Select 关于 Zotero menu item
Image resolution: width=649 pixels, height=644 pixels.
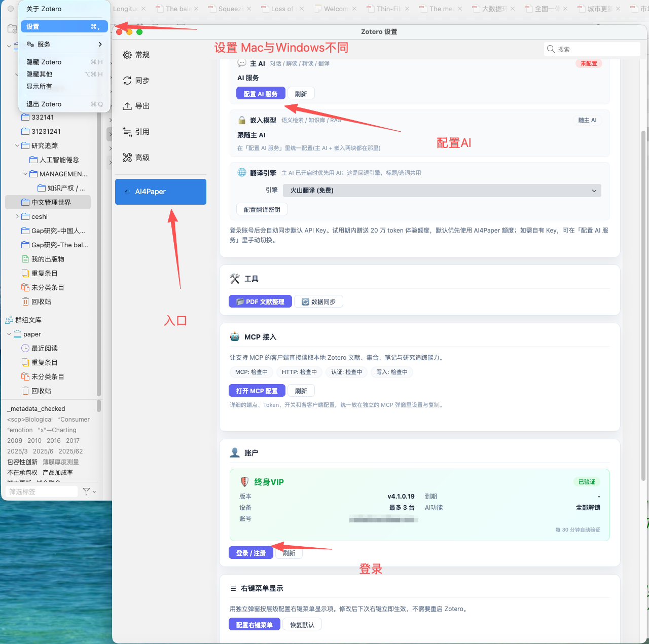pyautogui.click(x=64, y=9)
